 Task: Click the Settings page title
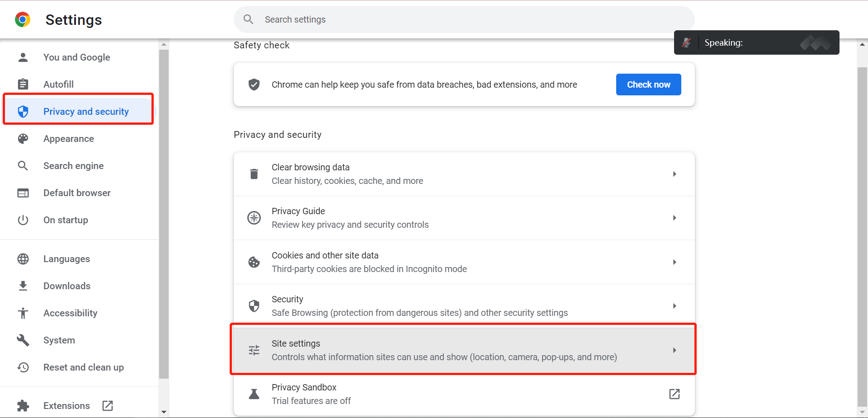pos(74,20)
